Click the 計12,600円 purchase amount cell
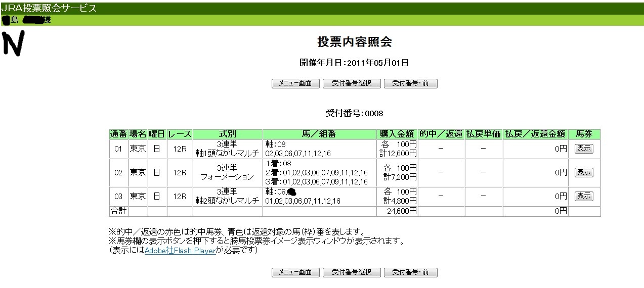This screenshot has width=644, height=288. click(x=397, y=149)
